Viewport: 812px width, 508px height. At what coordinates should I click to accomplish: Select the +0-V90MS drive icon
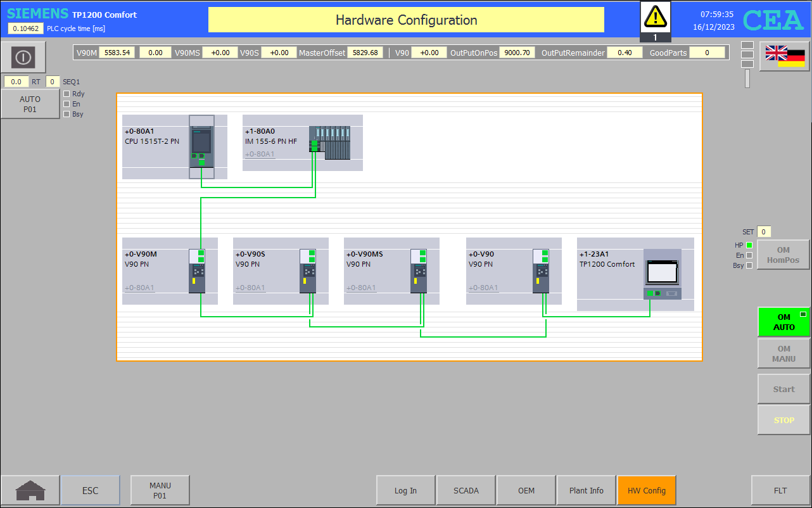pos(419,271)
